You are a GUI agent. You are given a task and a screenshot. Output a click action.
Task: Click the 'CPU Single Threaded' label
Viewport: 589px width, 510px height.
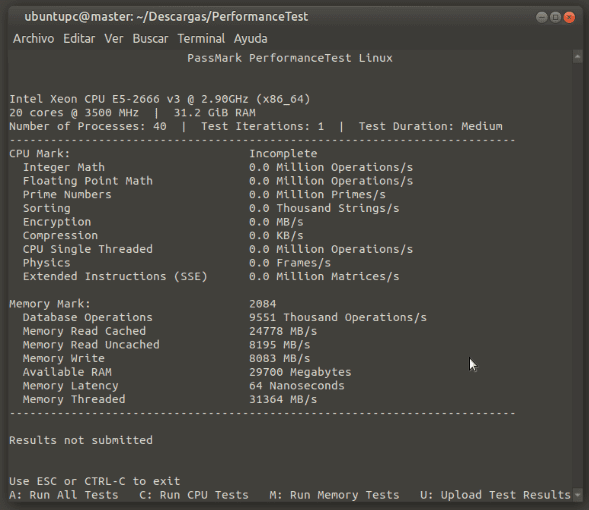pyautogui.click(x=88, y=249)
